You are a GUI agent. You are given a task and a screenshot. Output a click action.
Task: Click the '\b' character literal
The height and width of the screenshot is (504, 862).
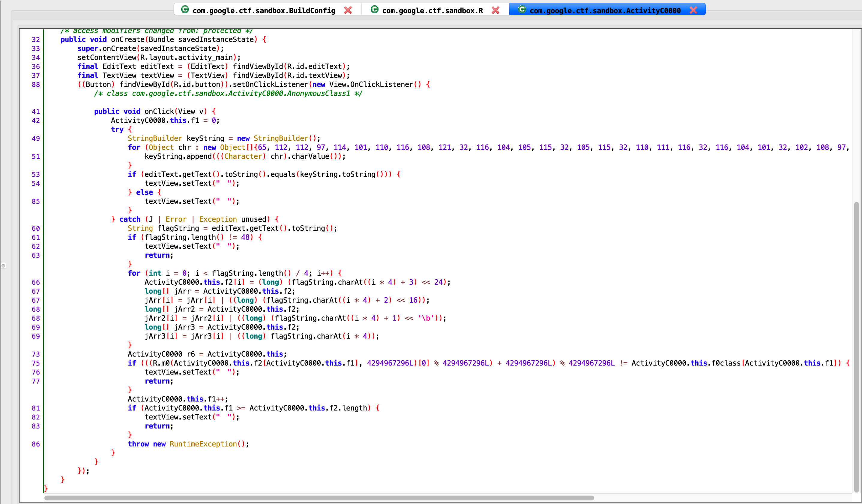426,318
